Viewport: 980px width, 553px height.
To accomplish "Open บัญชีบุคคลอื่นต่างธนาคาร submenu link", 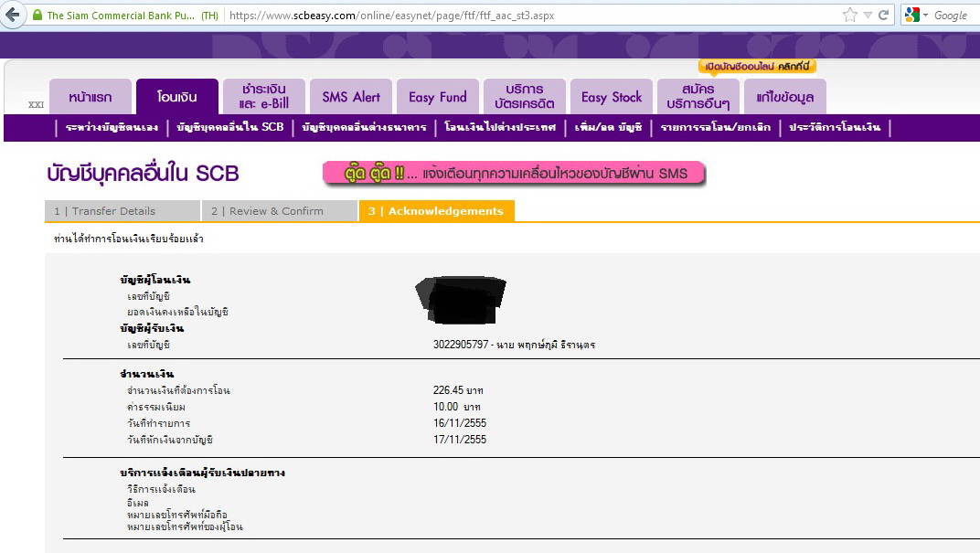I will (x=364, y=127).
